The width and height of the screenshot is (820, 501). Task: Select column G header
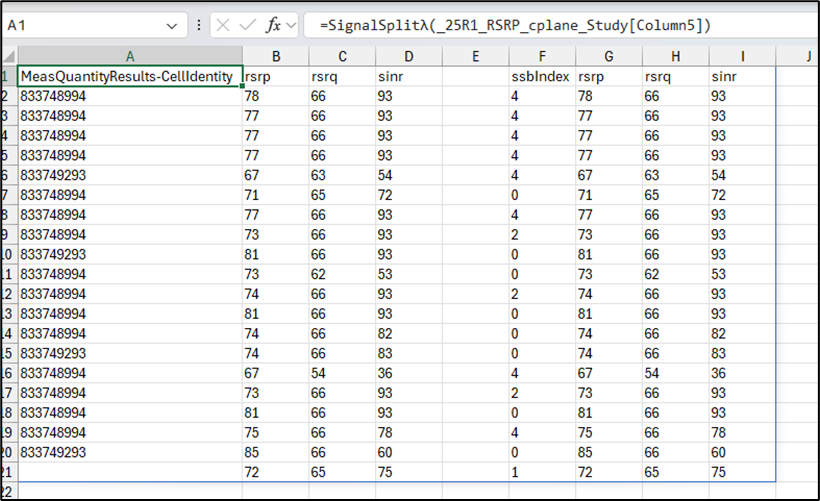coord(609,56)
